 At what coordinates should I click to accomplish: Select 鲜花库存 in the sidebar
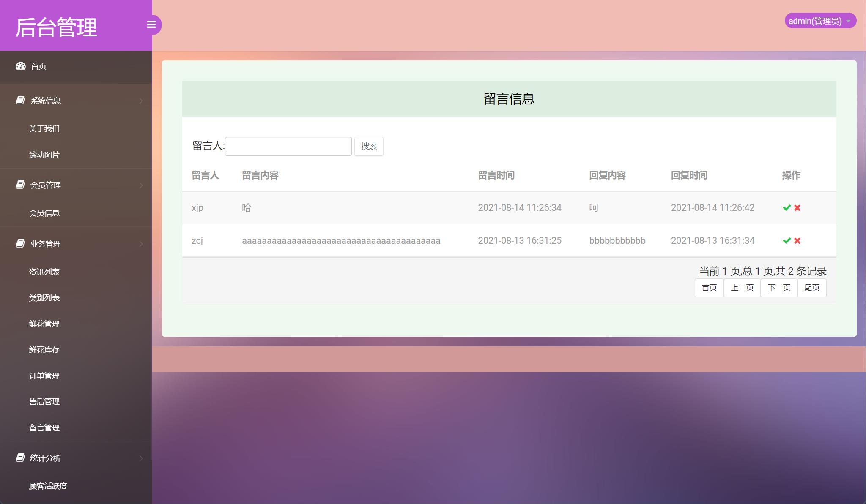coord(44,349)
